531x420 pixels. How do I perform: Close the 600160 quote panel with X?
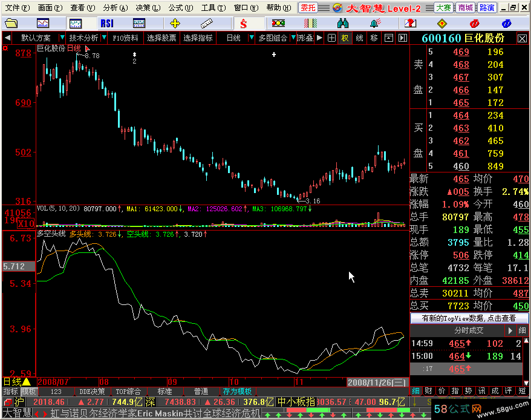(x=522, y=38)
